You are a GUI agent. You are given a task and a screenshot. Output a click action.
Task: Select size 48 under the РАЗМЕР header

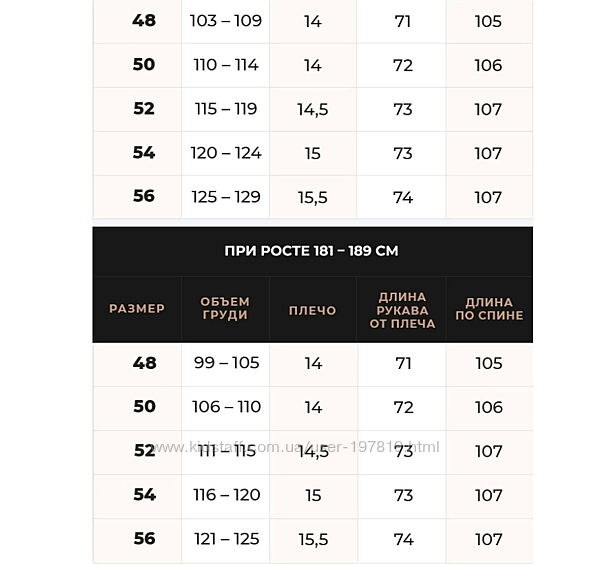click(144, 363)
